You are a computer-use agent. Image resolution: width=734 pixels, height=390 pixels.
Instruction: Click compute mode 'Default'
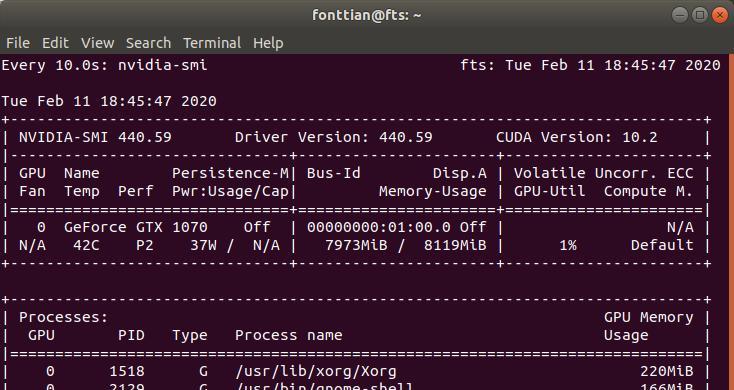click(662, 245)
